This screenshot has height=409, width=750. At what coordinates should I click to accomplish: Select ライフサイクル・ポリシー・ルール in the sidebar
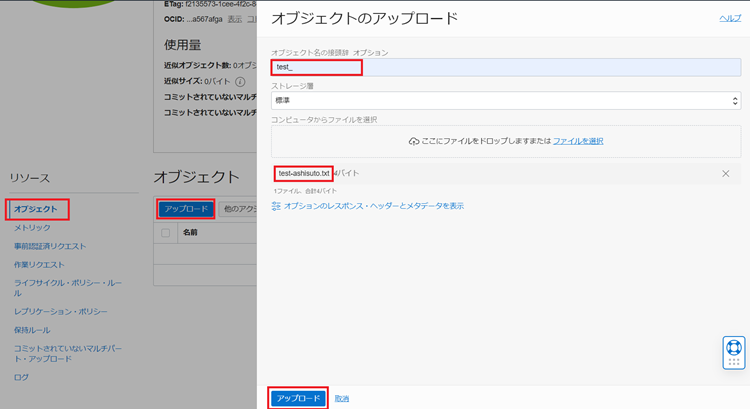click(x=68, y=284)
